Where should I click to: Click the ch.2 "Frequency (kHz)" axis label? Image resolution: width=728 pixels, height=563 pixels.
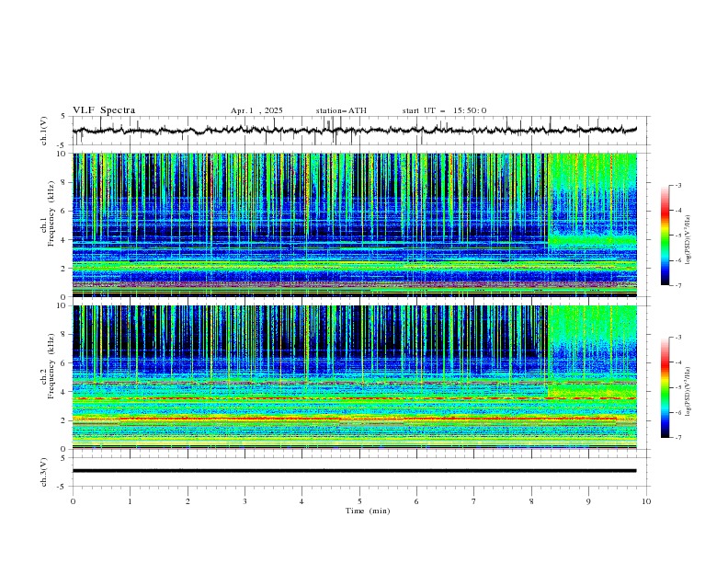tap(51, 365)
